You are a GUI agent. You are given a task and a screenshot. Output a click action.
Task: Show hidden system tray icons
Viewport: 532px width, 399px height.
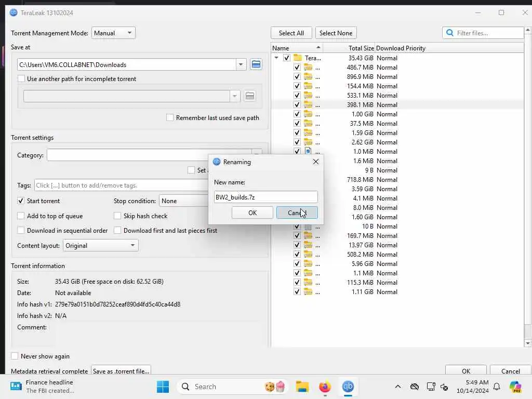tap(397, 387)
